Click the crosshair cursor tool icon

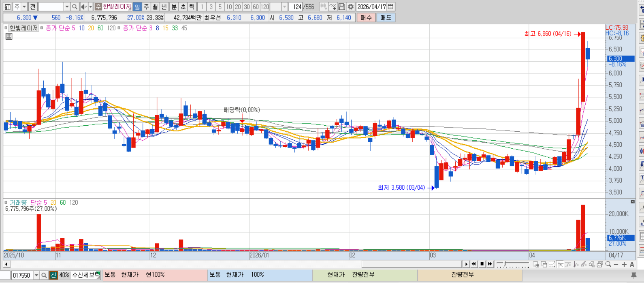pyautogui.click(x=560, y=264)
